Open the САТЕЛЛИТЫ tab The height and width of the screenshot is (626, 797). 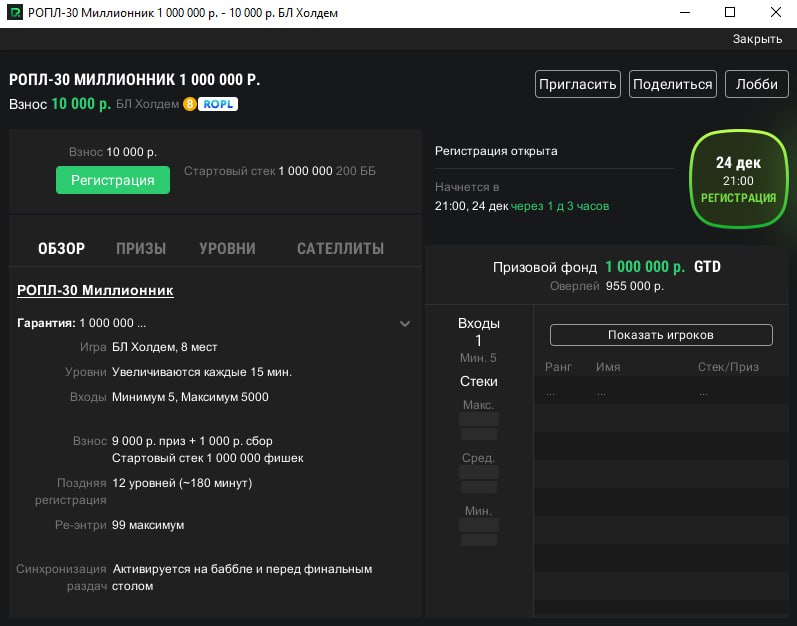(341, 248)
